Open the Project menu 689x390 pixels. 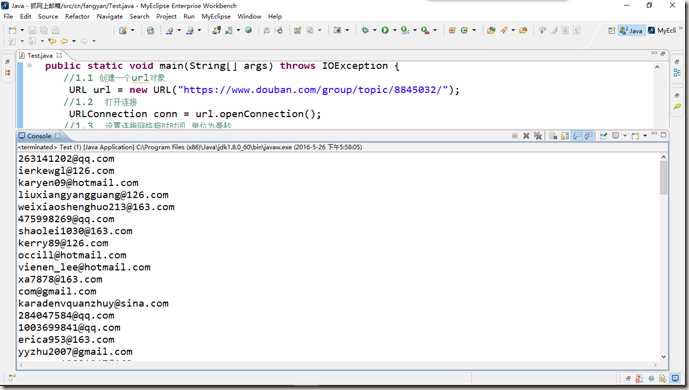166,16
